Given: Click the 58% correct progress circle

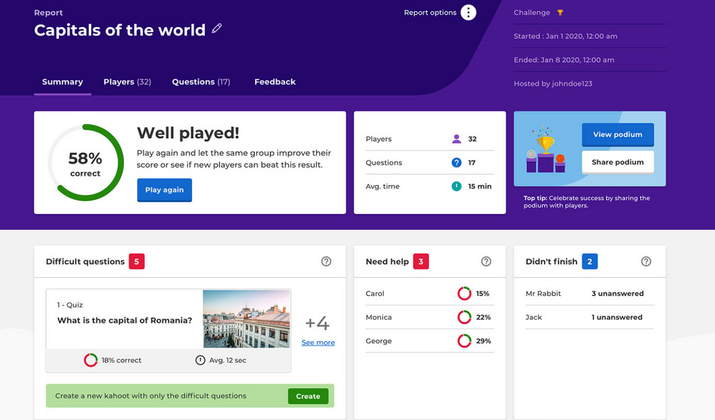Looking at the screenshot, I should [x=85, y=163].
